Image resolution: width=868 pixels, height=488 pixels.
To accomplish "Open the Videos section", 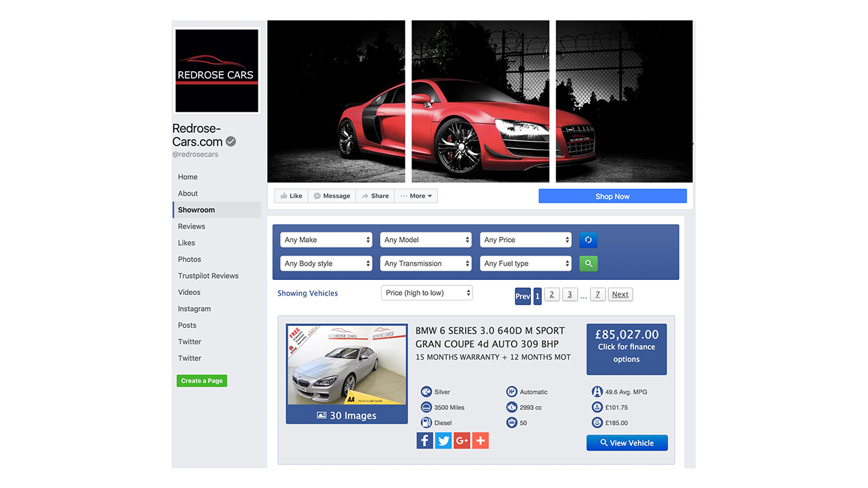I will point(189,292).
